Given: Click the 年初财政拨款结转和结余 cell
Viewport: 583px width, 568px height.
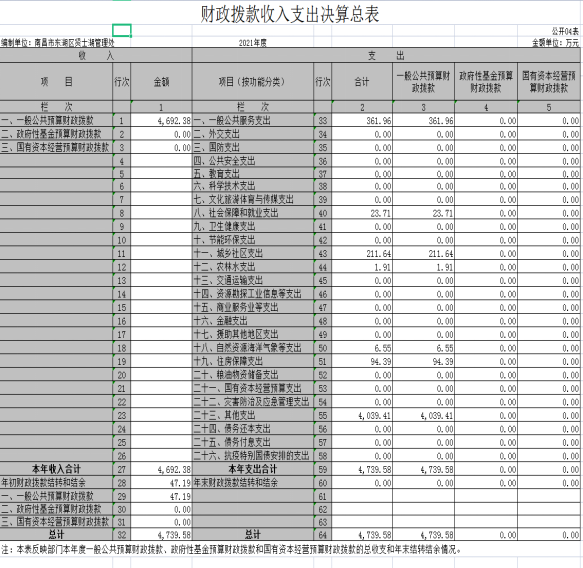Looking at the screenshot, I should (x=56, y=483).
